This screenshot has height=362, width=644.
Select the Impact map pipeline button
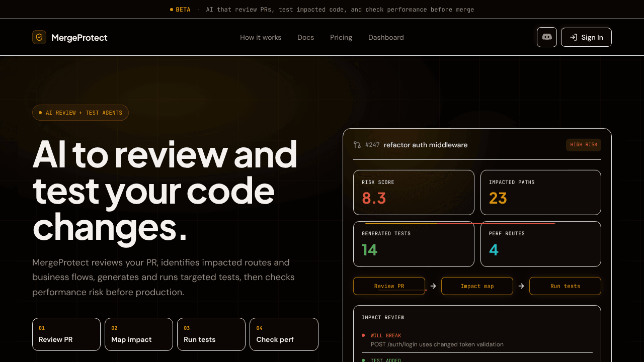[477, 286]
